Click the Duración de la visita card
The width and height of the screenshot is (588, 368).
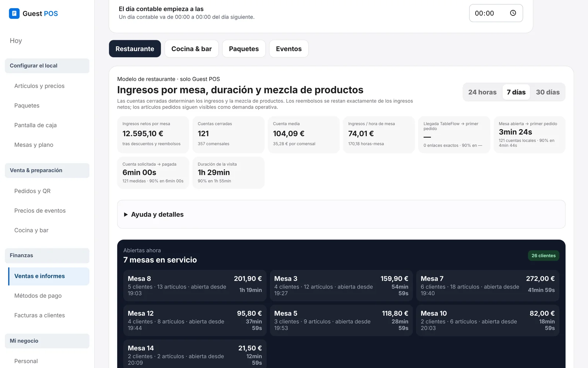(228, 173)
